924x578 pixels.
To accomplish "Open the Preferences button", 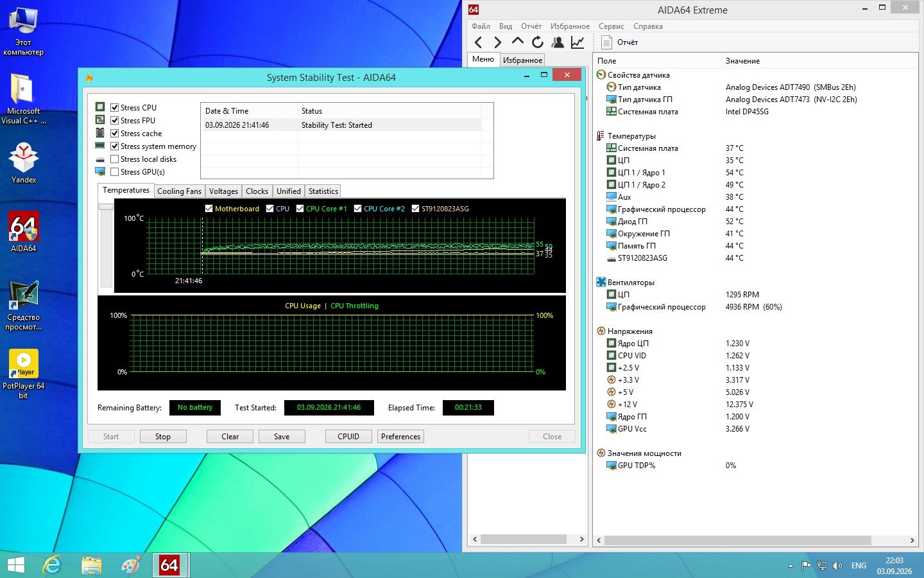I will pyautogui.click(x=400, y=437).
